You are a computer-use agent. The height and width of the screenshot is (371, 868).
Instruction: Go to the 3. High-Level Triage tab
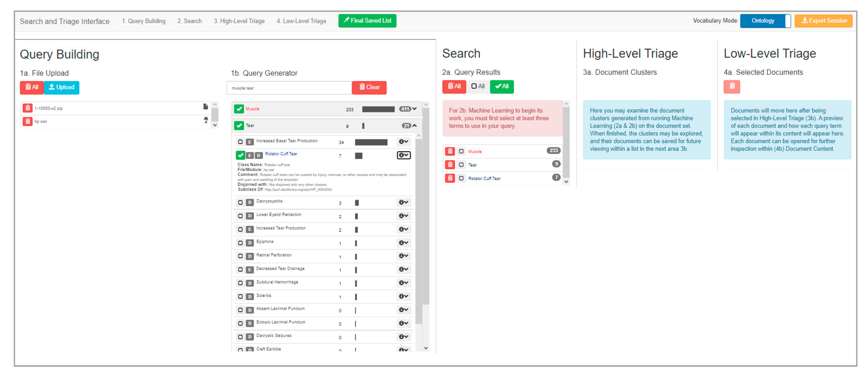click(239, 21)
